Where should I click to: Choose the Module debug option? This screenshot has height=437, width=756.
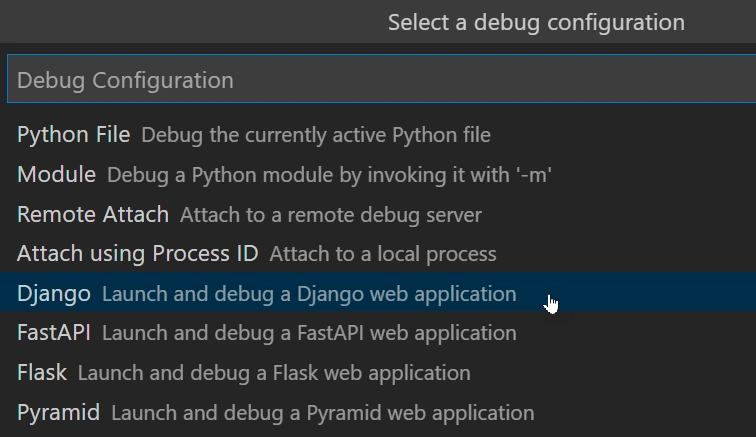coord(56,175)
